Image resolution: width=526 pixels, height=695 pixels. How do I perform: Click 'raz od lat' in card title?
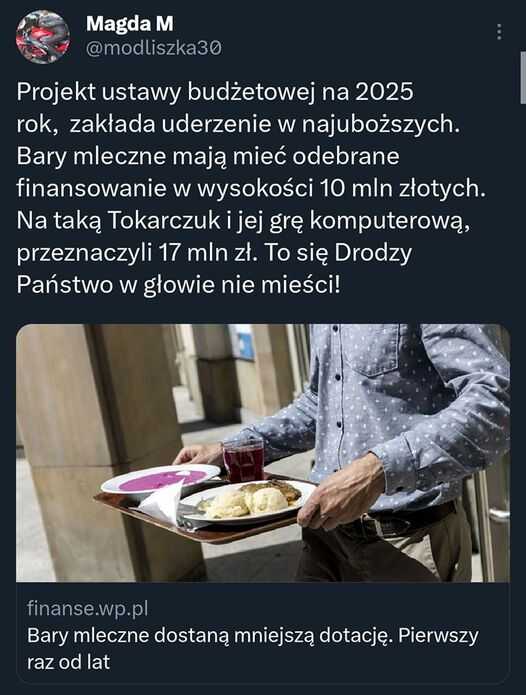(68, 662)
